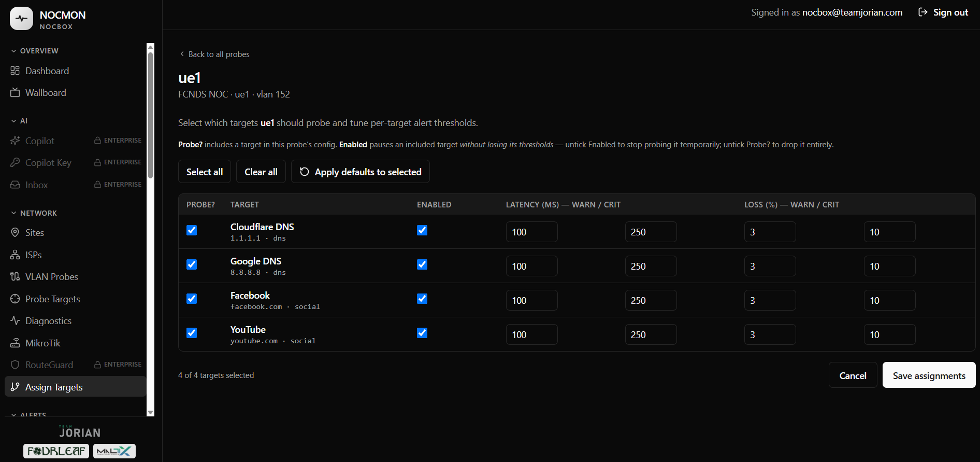Go to Sites in the sidebar
The width and height of the screenshot is (980, 462).
point(76,232)
